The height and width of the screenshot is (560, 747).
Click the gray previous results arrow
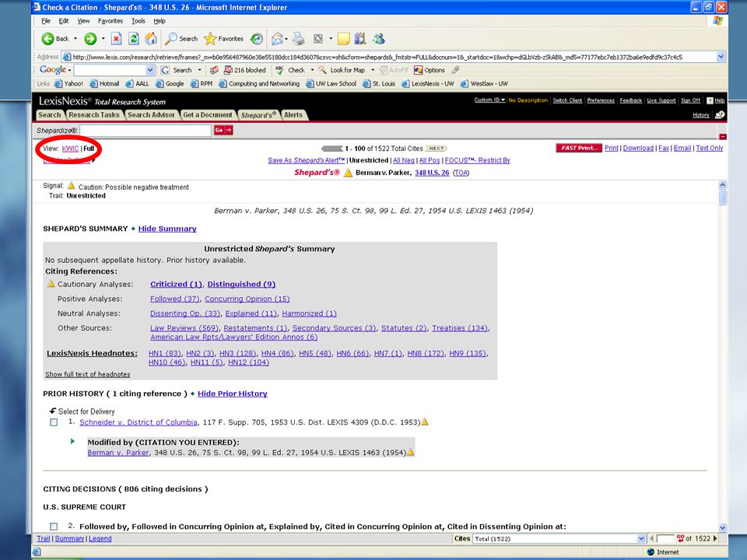[331, 148]
